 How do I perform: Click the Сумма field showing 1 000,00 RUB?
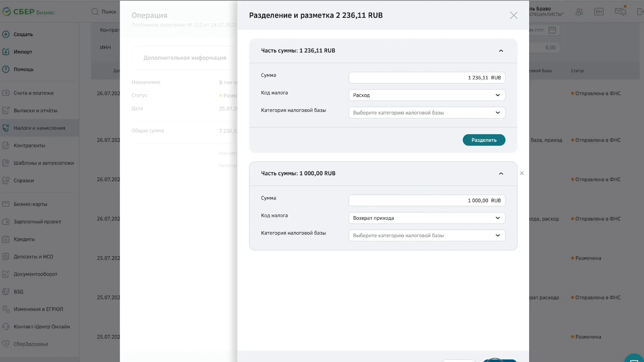point(427,200)
